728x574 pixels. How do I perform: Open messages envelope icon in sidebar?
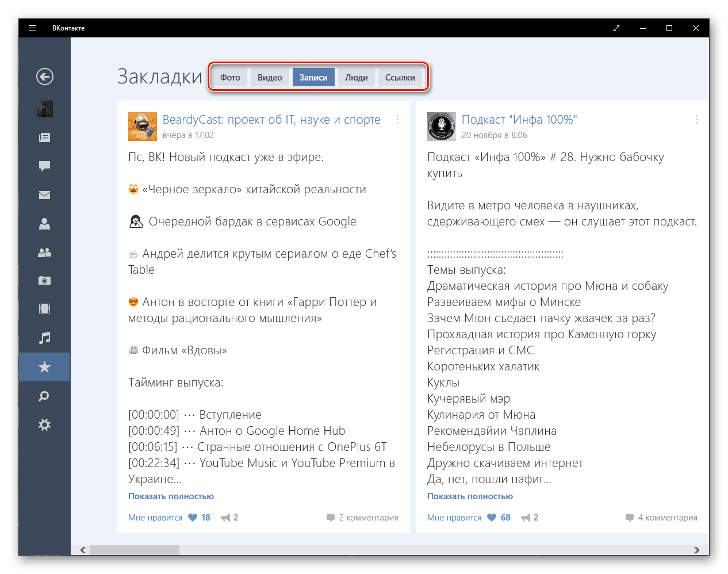pyautogui.click(x=44, y=195)
